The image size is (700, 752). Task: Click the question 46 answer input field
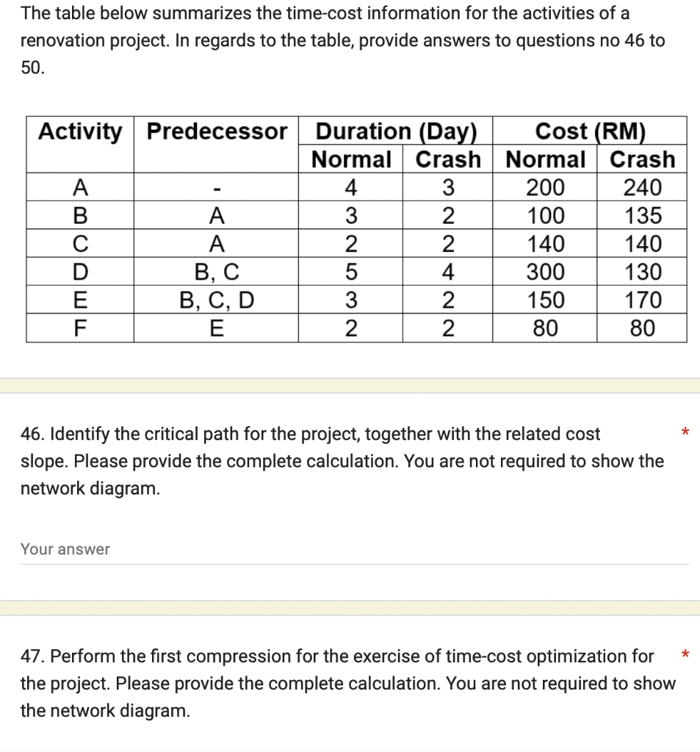(x=353, y=549)
